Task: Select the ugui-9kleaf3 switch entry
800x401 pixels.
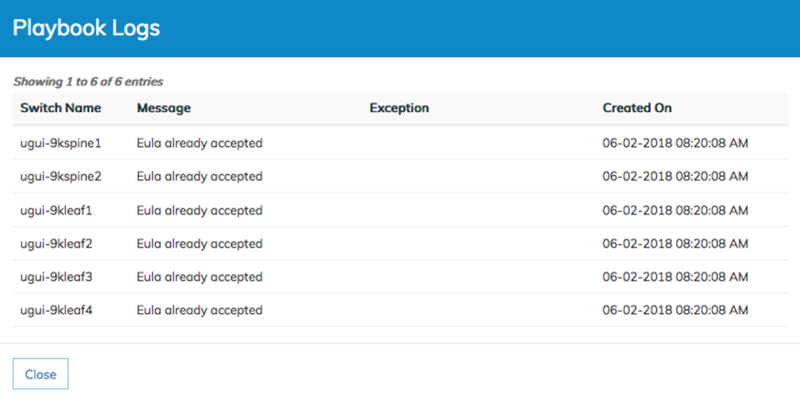Action: 56,277
